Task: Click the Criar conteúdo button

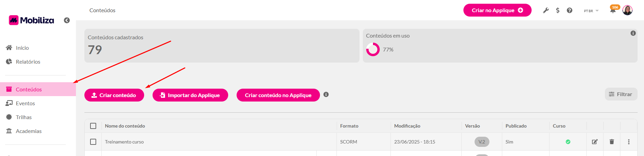Action: pyautogui.click(x=114, y=95)
